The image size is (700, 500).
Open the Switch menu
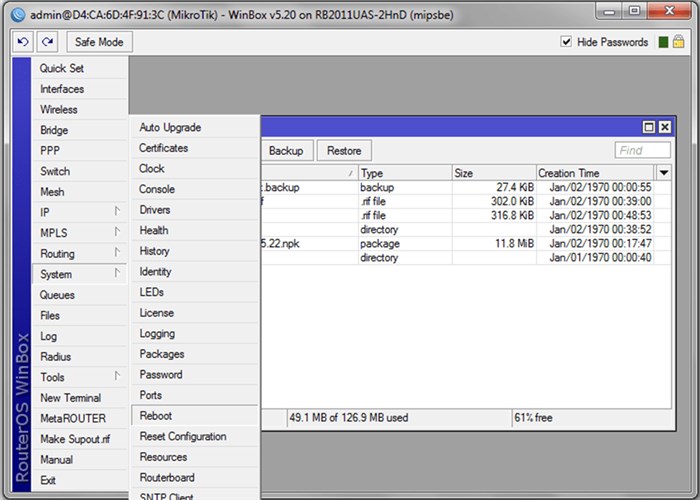click(79, 171)
